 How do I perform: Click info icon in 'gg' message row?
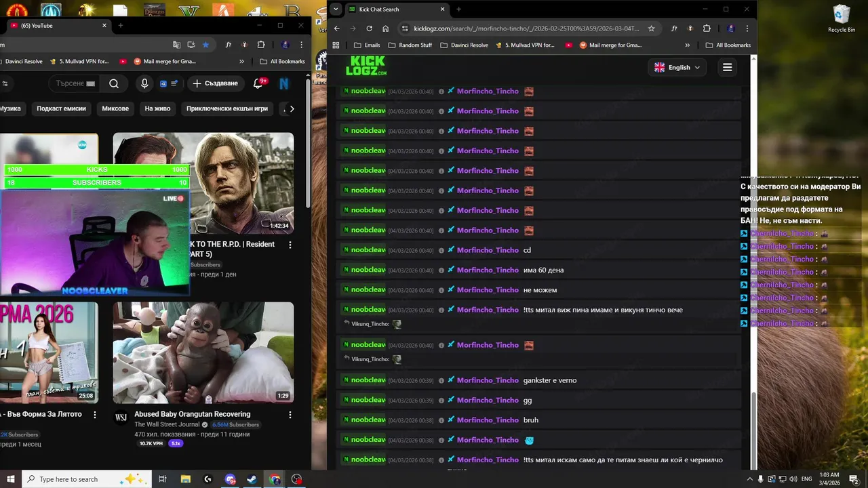click(441, 401)
